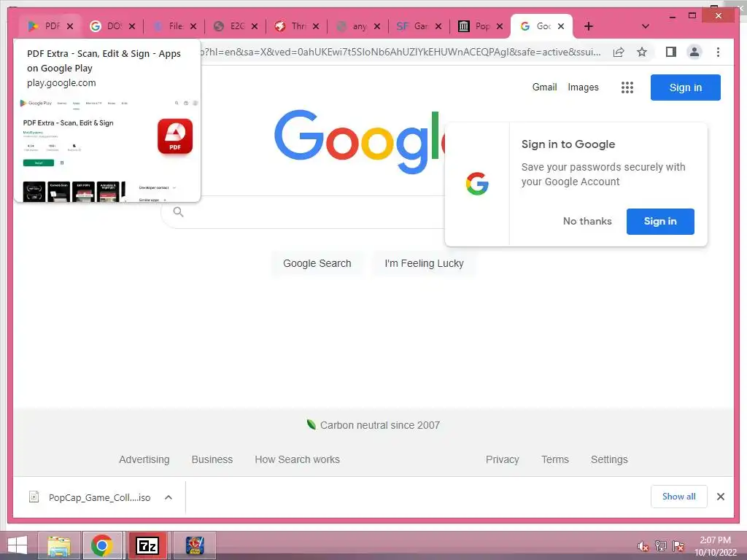Click Sign in inside the popup
The image size is (747, 560).
pyautogui.click(x=659, y=222)
